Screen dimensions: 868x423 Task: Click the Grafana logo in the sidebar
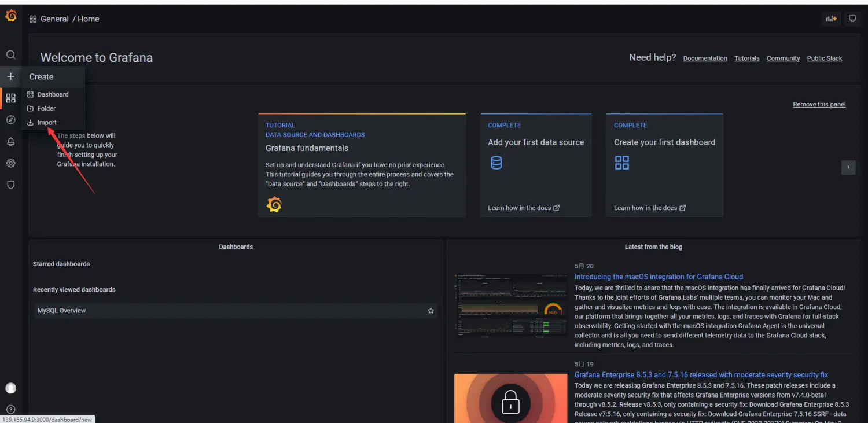point(10,16)
